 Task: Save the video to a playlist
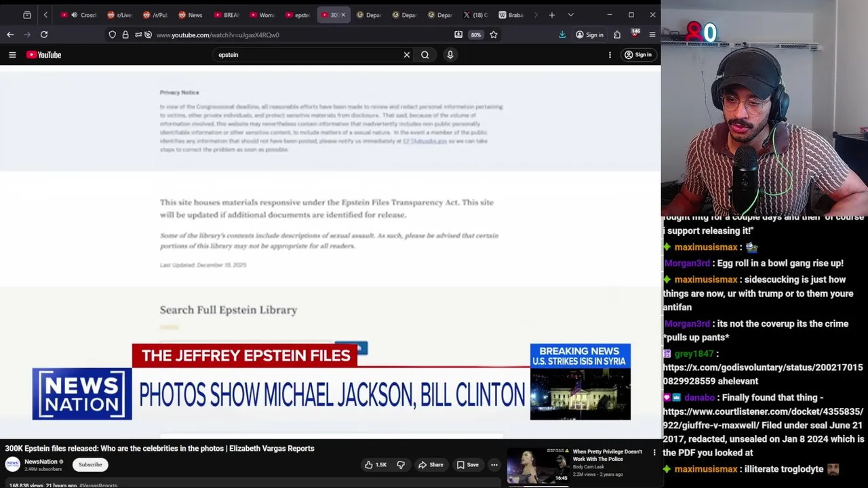(467, 465)
